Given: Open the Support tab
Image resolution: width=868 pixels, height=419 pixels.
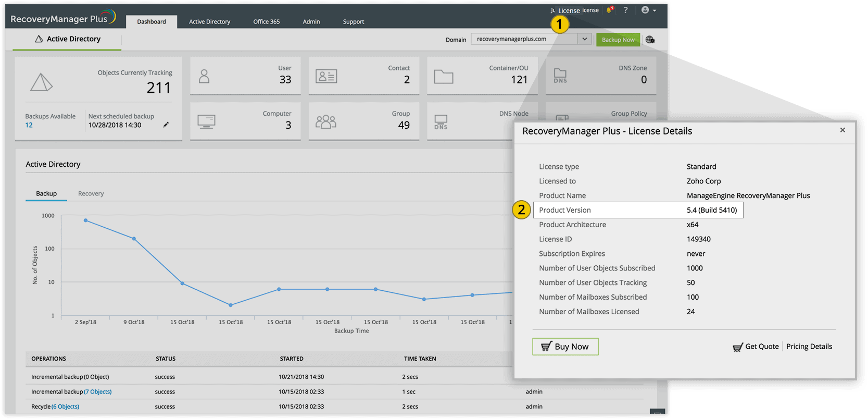Looking at the screenshot, I should [x=354, y=21].
